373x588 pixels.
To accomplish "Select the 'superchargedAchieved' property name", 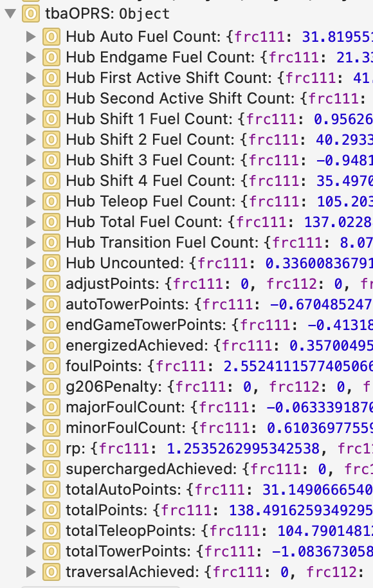I will [149, 469].
